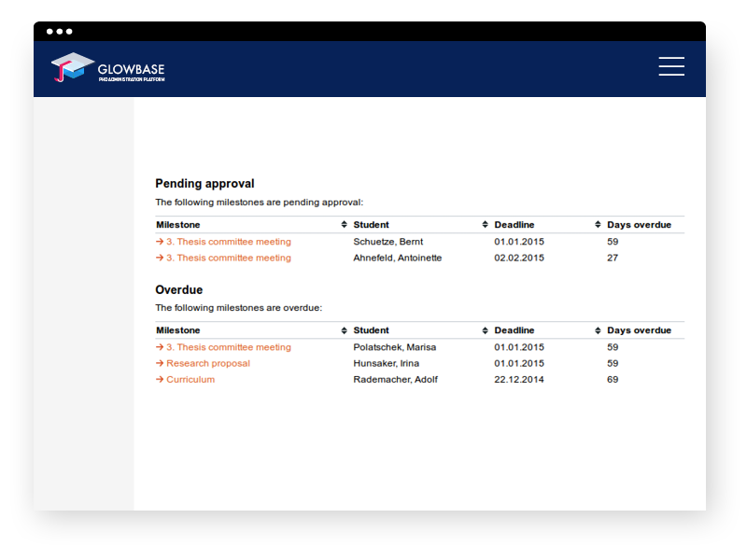The image size is (747, 560).
Task: Open Thesis committee meeting for Polatschek, Marisa
Action: click(223, 347)
